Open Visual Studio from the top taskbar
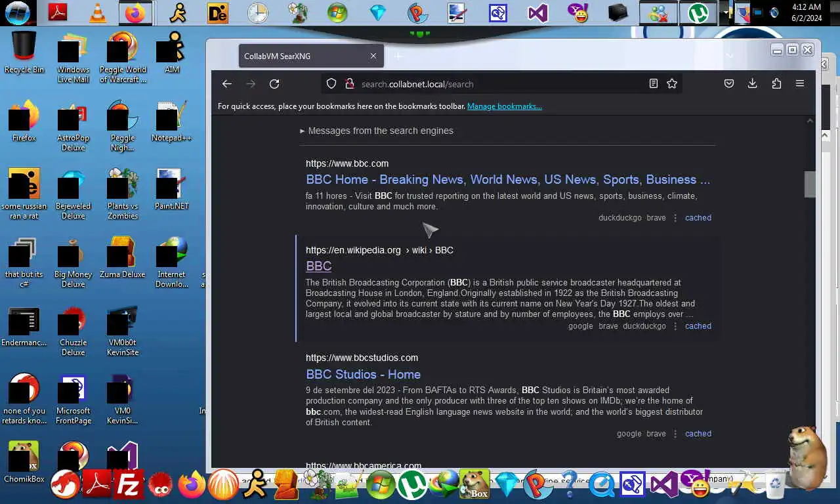The image size is (840, 504). 538,12
